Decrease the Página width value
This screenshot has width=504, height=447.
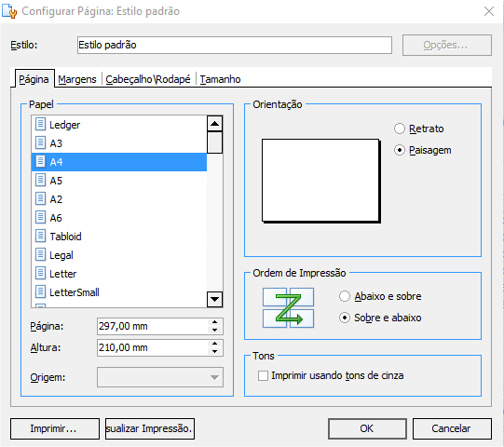tap(214, 330)
